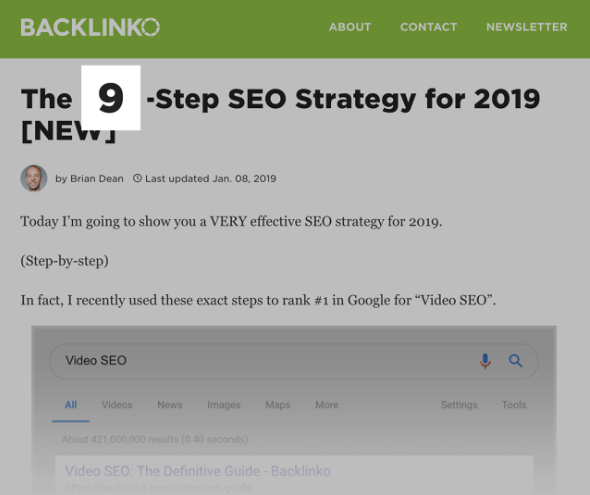Expand the More search options
This screenshot has height=495, width=590.
327,405
